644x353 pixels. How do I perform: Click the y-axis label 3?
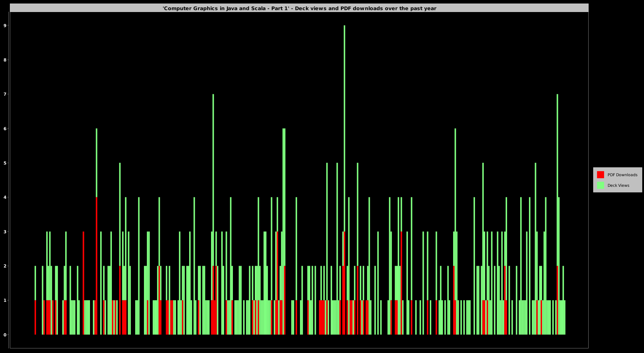point(5,232)
